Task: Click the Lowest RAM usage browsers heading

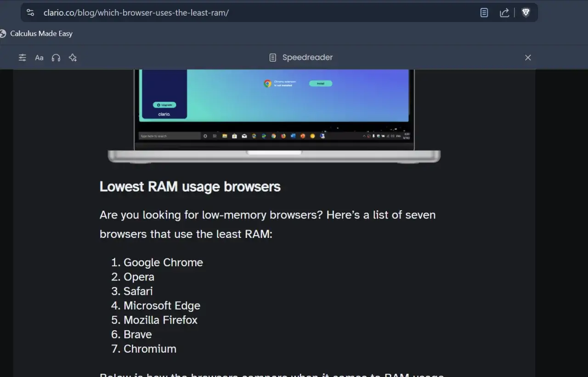Action: 190,186
